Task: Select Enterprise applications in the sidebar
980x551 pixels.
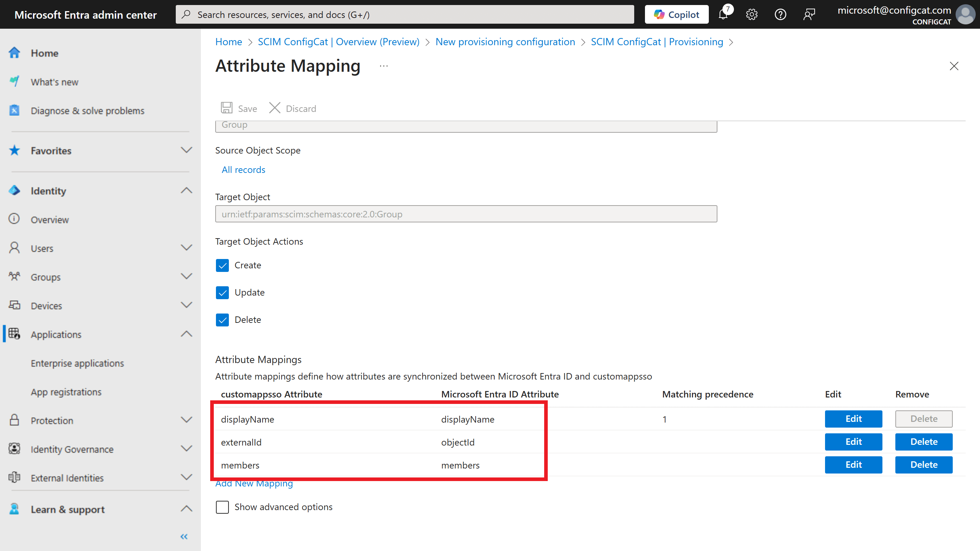Action: (x=77, y=363)
